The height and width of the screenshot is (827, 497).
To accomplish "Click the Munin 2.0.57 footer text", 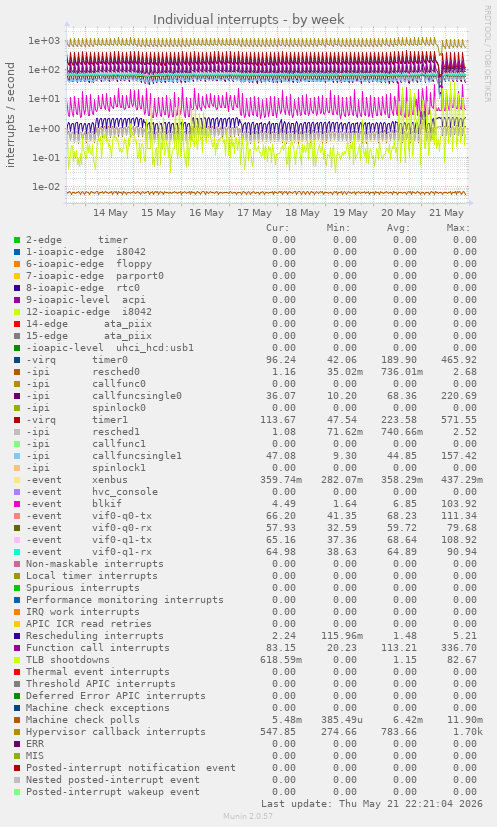I will click(248, 816).
